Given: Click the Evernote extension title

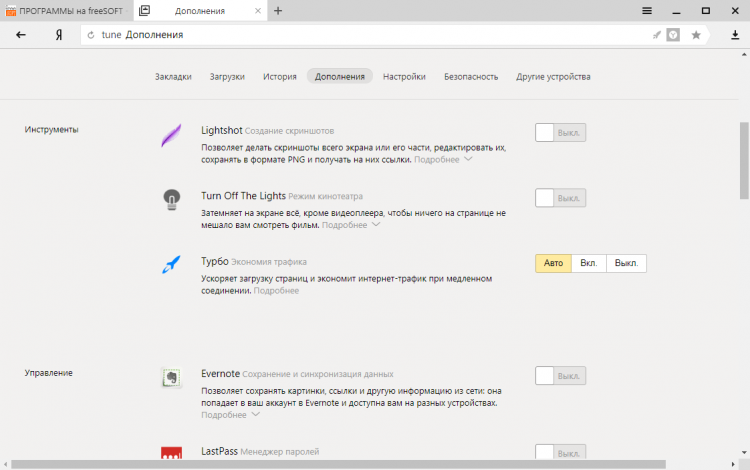Looking at the screenshot, I should click(221, 373).
